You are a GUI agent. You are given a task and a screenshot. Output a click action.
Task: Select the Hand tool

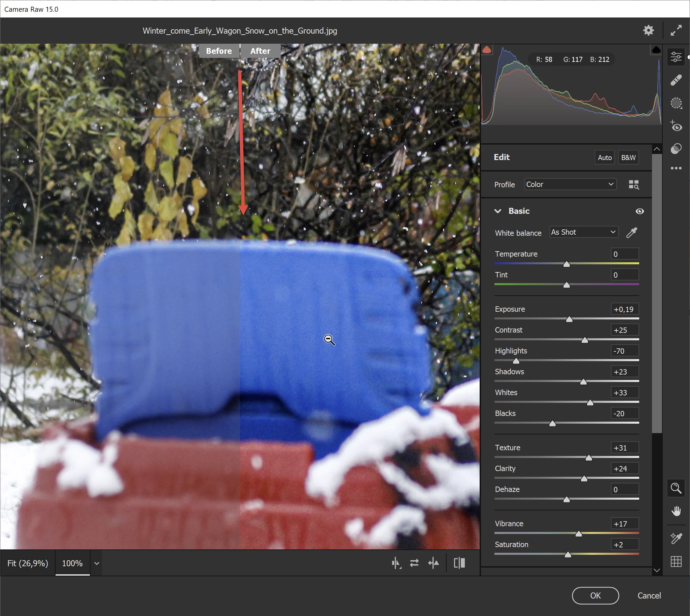[x=676, y=511]
